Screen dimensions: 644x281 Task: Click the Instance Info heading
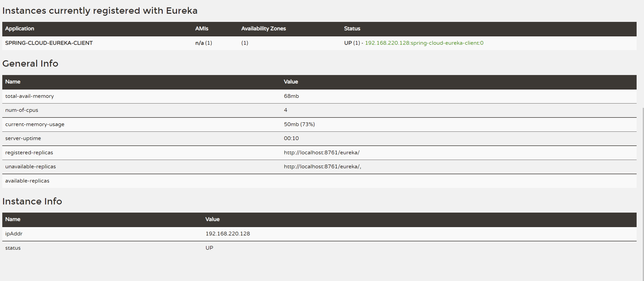tap(32, 201)
